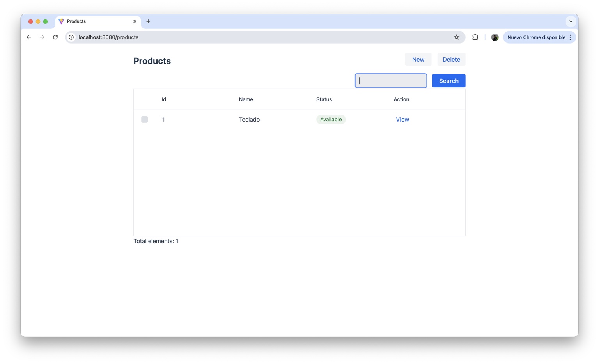This screenshot has height=364, width=599.
Task: Open a new browser tab with the plus
Action: [x=148, y=21]
